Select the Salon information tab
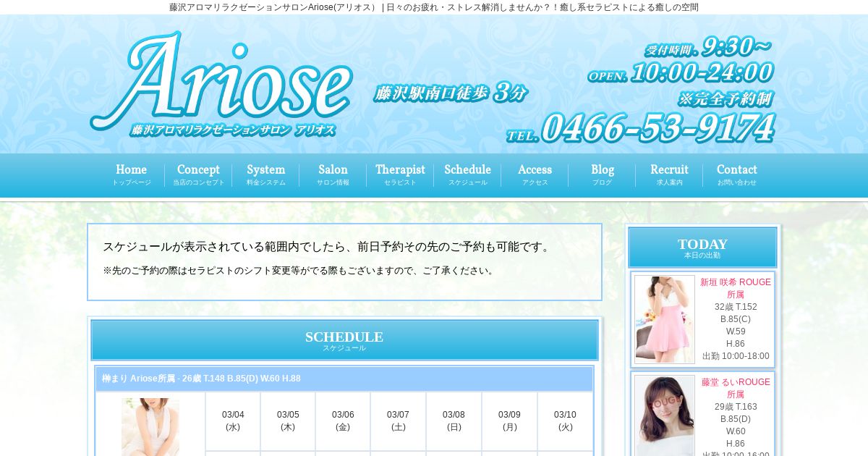The height and width of the screenshot is (456, 868). (333, 174)
